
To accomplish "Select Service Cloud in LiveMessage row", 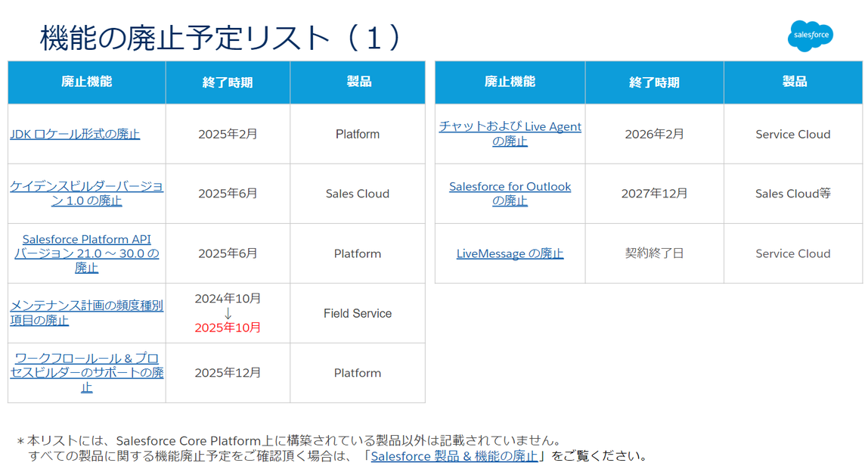I will [x=793, y=253].
